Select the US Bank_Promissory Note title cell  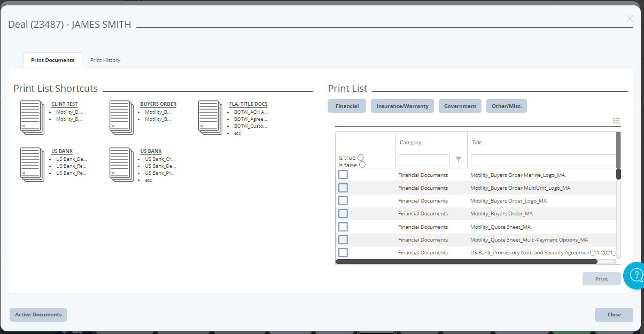point(543,252)
